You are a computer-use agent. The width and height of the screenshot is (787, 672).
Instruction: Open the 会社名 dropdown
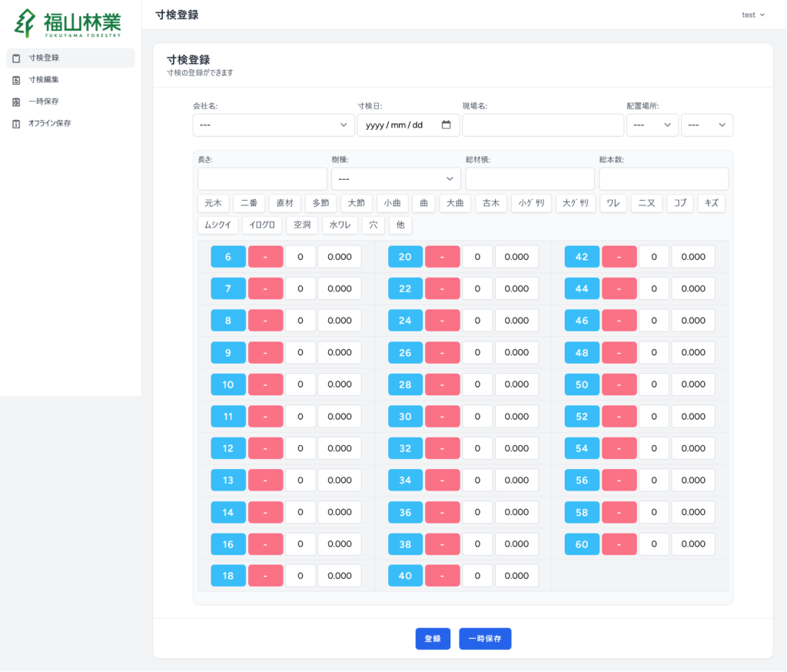273,125
